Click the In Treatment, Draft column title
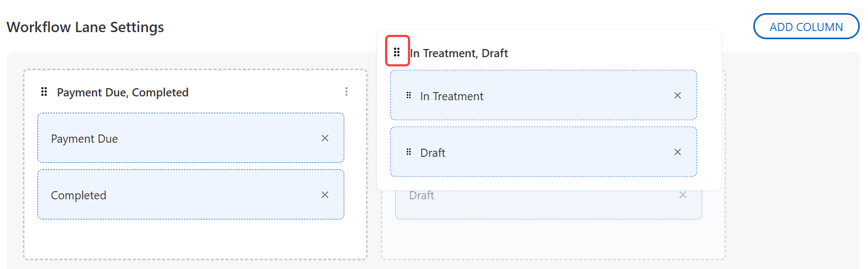The height and width of the screenshot is (269, 868). click(x=459, y=53)
